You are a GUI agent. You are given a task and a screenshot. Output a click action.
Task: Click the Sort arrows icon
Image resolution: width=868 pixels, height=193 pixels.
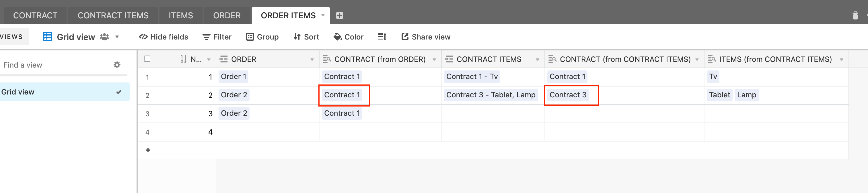[x=297, y=37]
